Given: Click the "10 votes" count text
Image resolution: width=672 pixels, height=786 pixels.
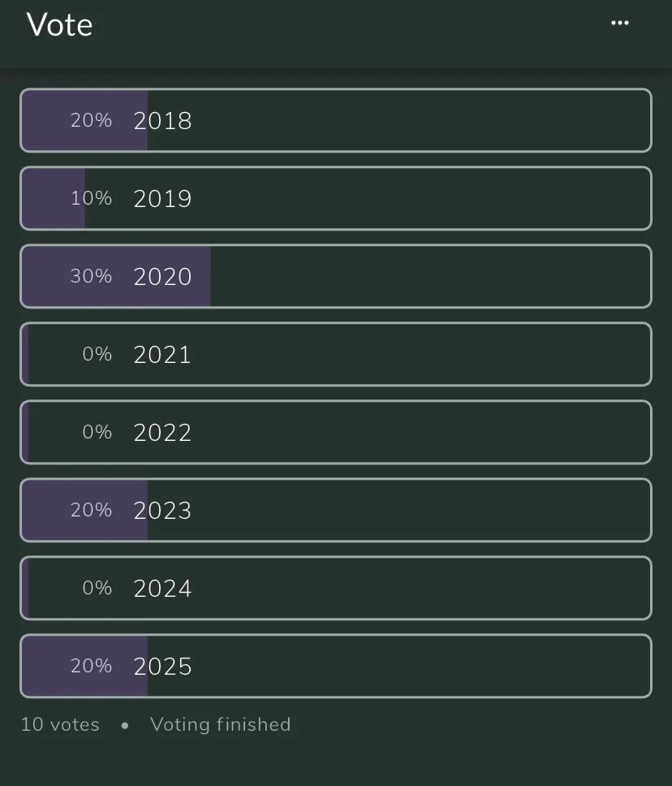Looking at the screenshot, I should coord(60,724).
